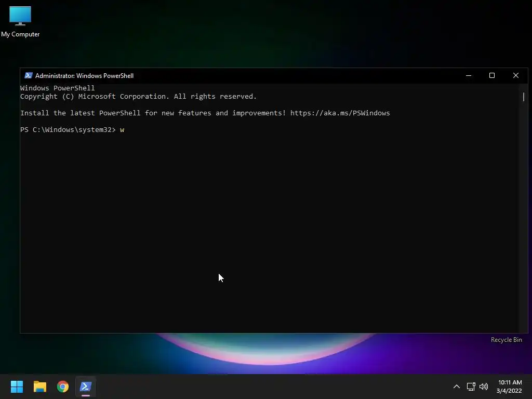The image size is (532, 399).
Task: Open the Windows Start menu
Action: pyautogui.click(x=17, y=387)
